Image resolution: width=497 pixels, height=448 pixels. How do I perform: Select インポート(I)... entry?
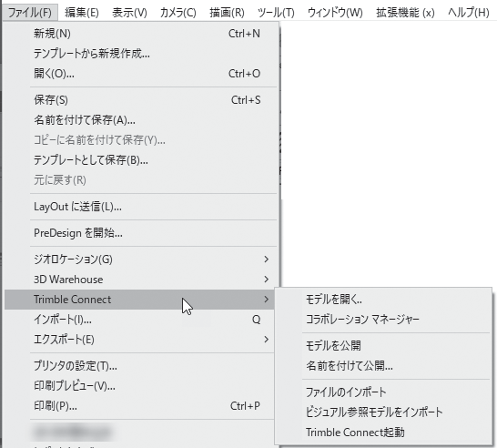139,320
